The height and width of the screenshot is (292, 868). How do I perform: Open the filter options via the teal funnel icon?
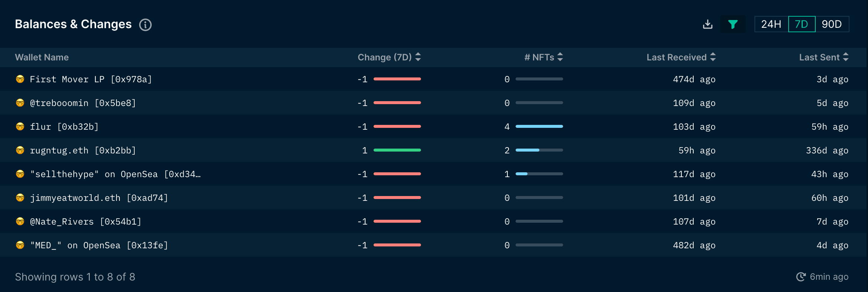733,24
